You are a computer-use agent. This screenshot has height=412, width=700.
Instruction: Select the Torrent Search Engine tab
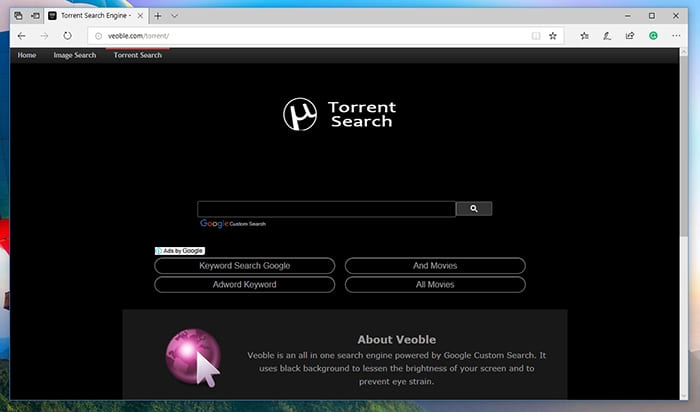click(x=94, y=16)
